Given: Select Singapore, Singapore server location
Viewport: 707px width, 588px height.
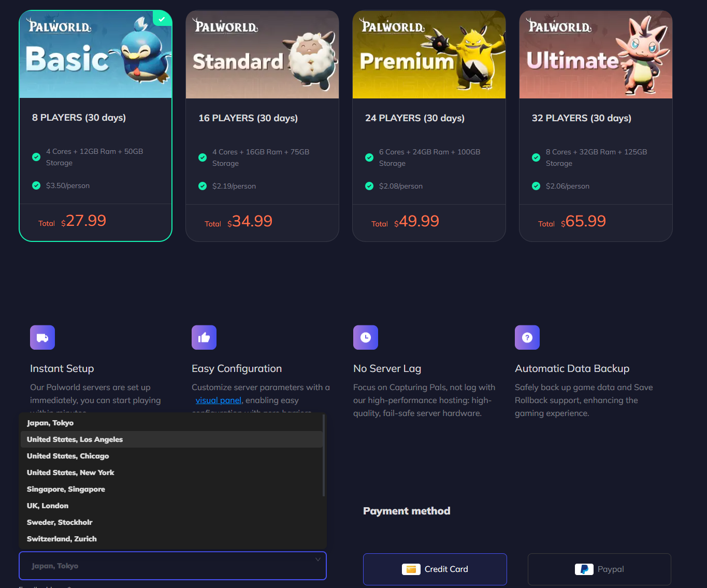Looking at the screenshot, I should (171, 489).
